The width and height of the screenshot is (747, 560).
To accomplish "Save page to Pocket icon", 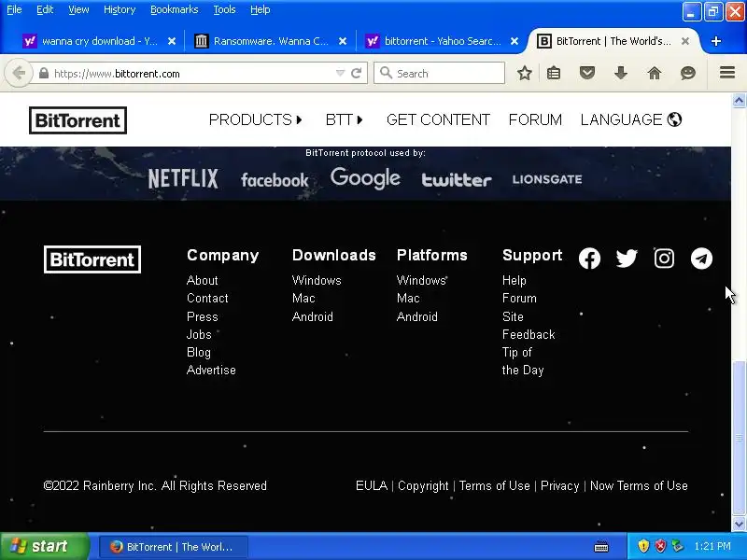I will 587,73.
